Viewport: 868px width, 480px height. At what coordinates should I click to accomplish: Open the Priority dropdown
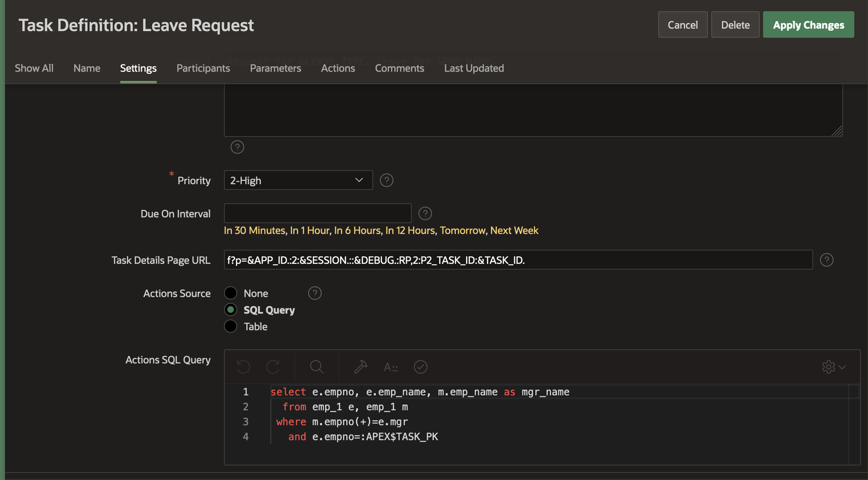pyautogui.click(x=298, y=180)
